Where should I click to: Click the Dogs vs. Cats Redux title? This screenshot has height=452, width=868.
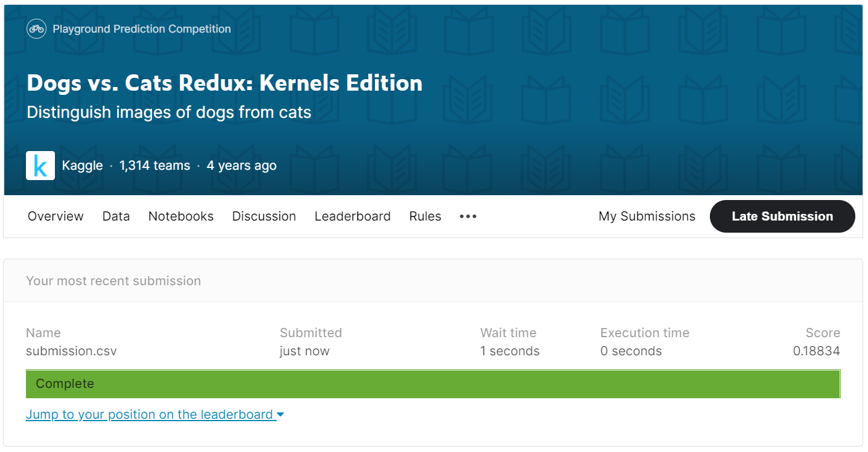coord(225,83)
